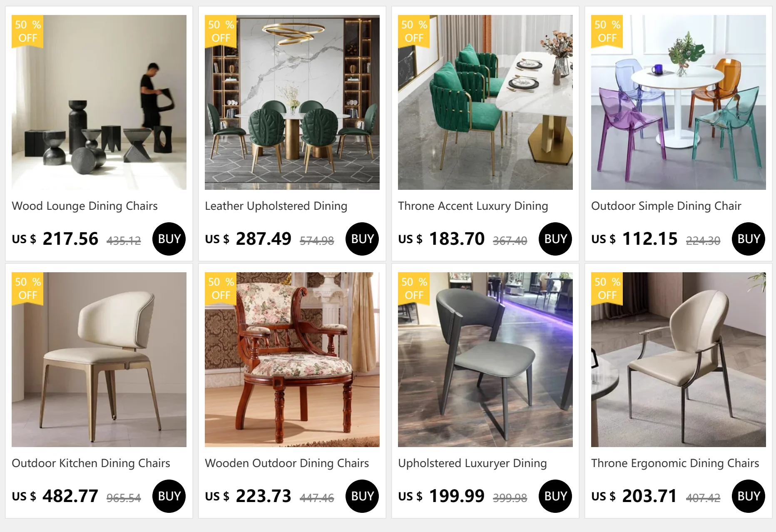
Task: Open the Outdoor Kitchen Dining Chairs title
Action: coord(91,463)
